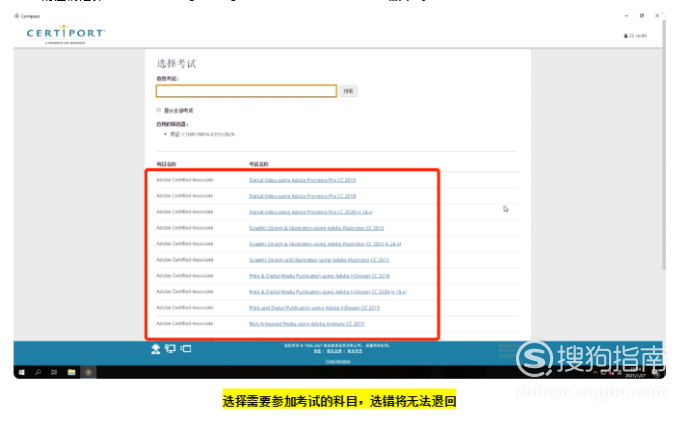Maximize the Compass window
692x426 pixels.
coord(642,15)
